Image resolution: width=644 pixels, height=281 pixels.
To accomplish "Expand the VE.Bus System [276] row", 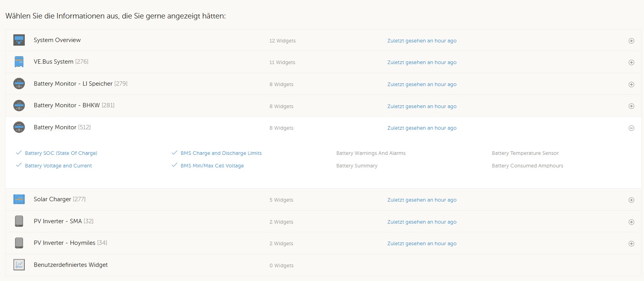I will pos(631,62).
